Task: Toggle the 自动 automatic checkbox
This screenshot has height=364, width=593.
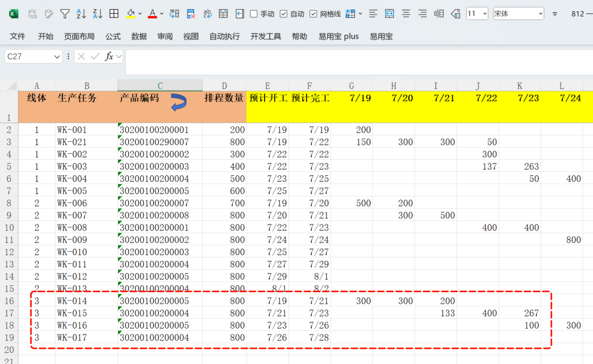Action: tap(283, 14)
